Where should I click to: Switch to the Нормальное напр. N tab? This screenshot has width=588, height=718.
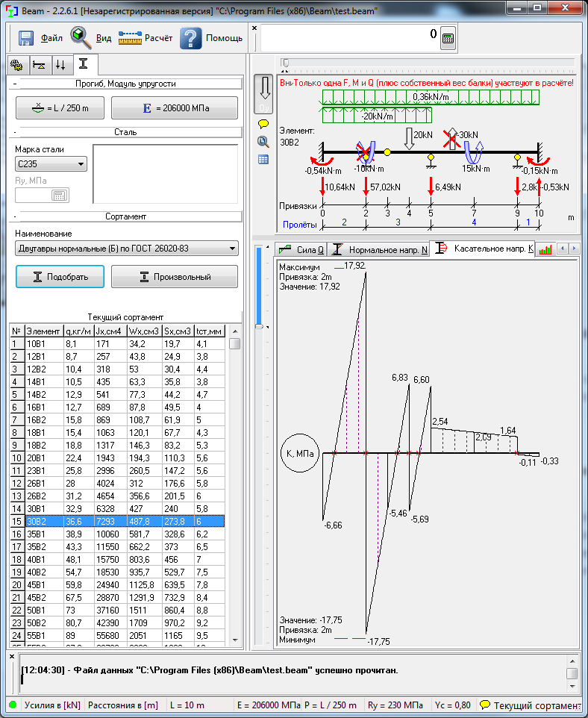(x=379, y=249)
